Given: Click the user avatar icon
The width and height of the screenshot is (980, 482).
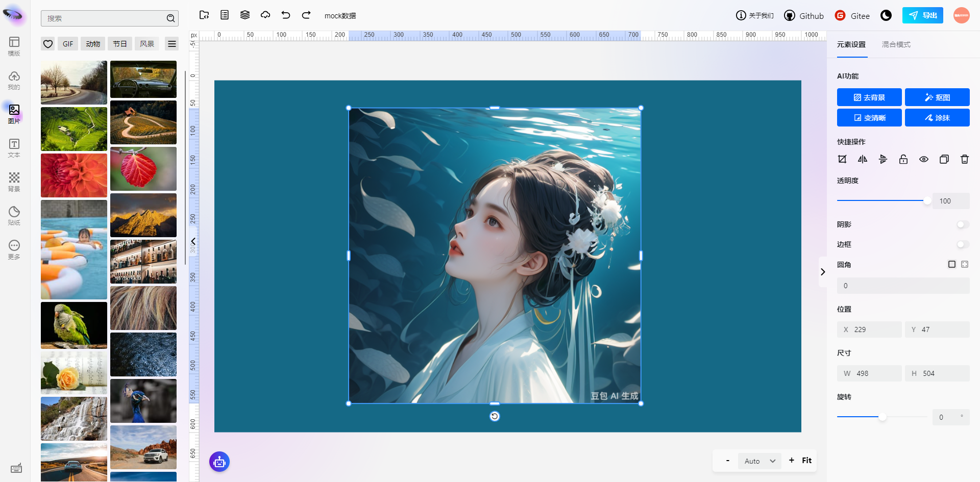Looking at the screenshot, I should click(962, 15).
